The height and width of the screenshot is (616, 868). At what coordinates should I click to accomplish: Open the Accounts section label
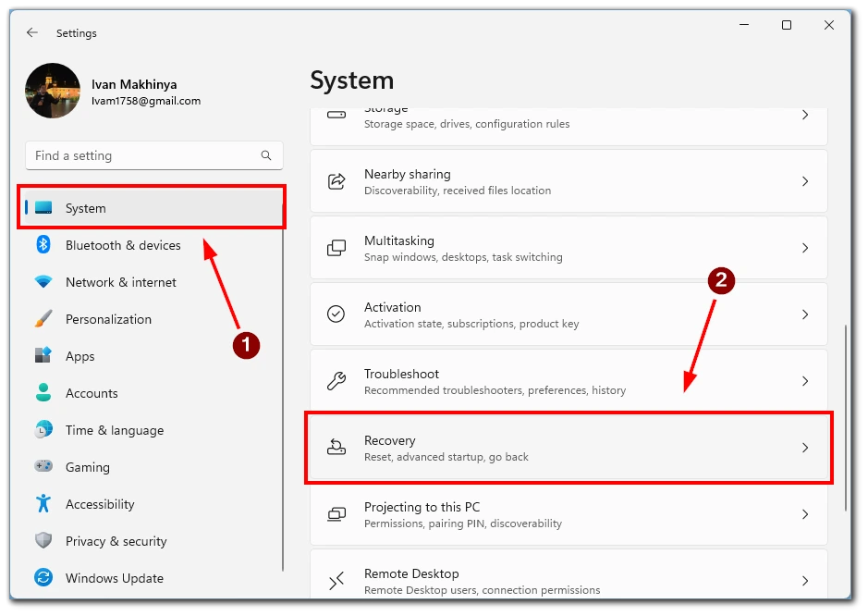click(92, 393)
